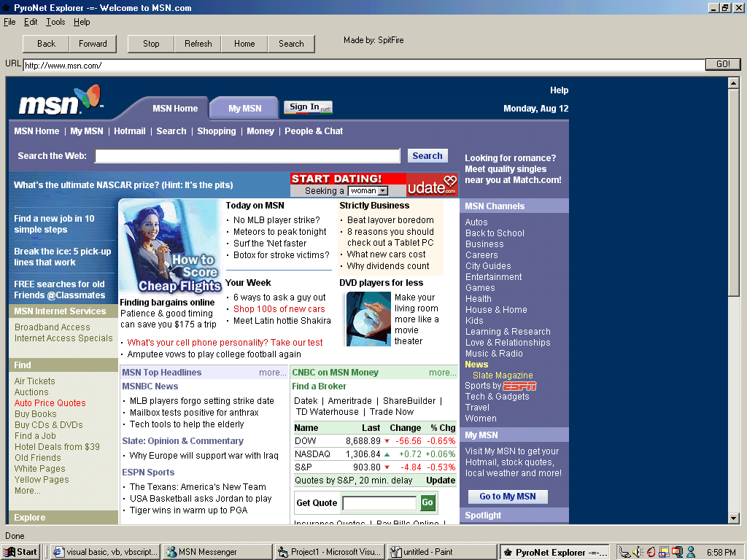Click the scroll down arrow of page scrollbar
The height and width of the screenshot is (560, 747).
point(734,518)
